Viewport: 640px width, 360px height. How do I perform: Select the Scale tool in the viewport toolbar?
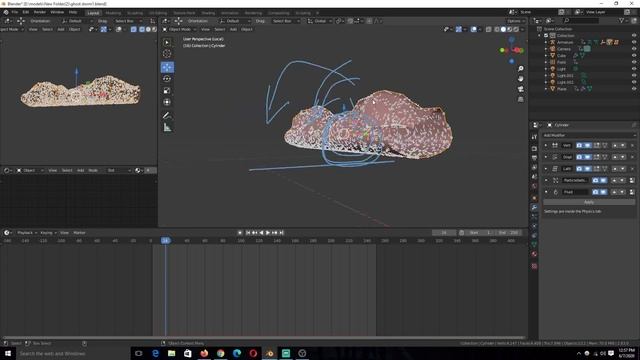pos(167,91)
